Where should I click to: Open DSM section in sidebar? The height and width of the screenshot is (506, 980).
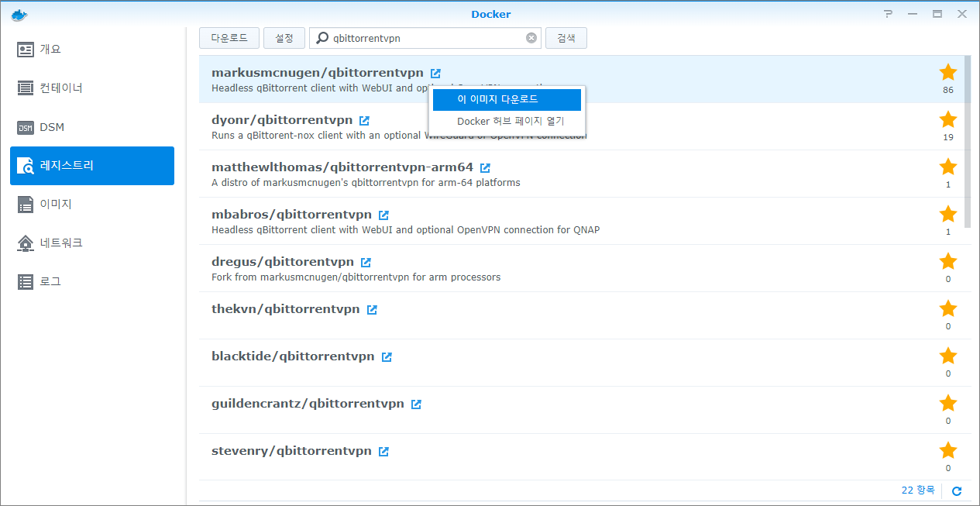pos(92,127)
